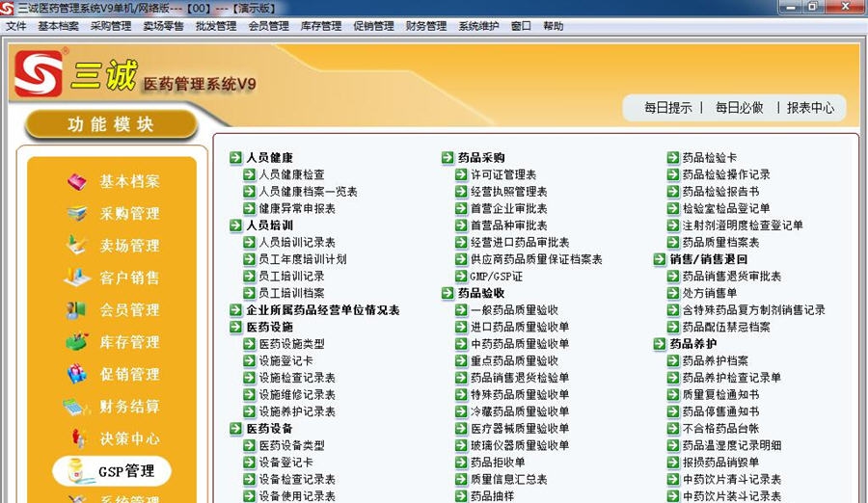The height and width of the screenshot is (503, 868).
Task: Open 含特殊药品复方制剂销售记录 entry
Action: coord(754,310)
